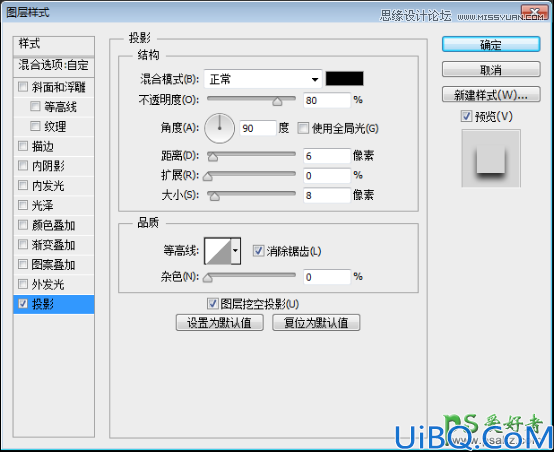
Task: Click the contour curve thumbnail
Action: 218,251
